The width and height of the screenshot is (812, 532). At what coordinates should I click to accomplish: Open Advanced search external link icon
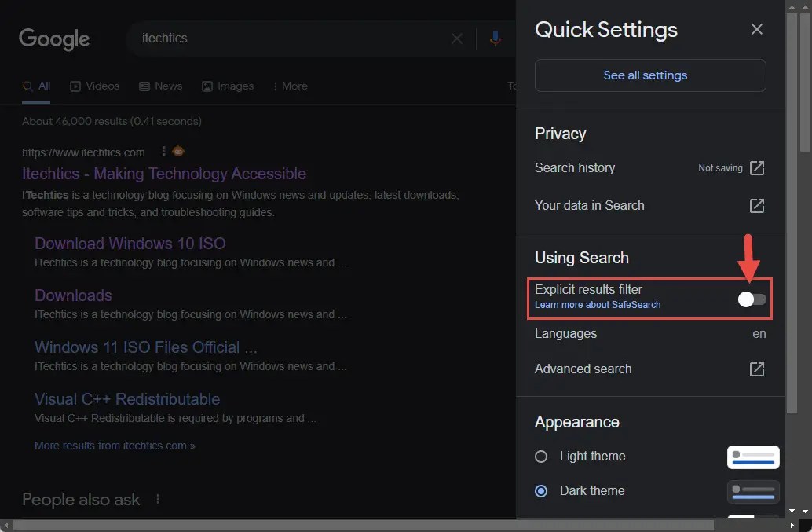coord(756,369)
